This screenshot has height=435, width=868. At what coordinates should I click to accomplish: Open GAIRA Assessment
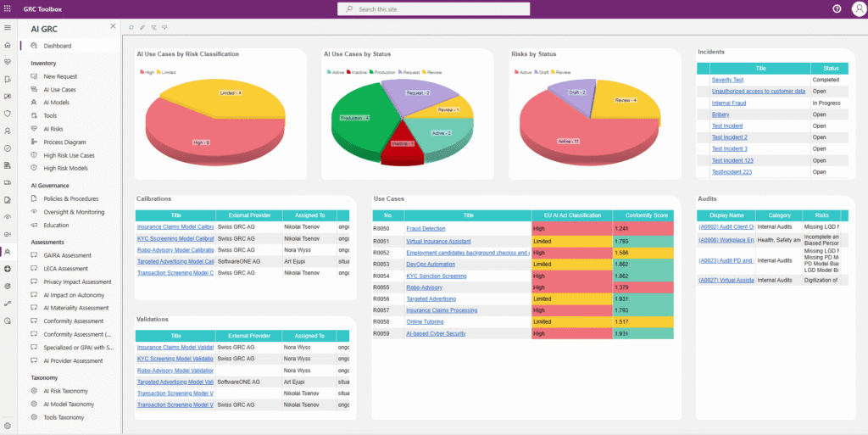68,255
